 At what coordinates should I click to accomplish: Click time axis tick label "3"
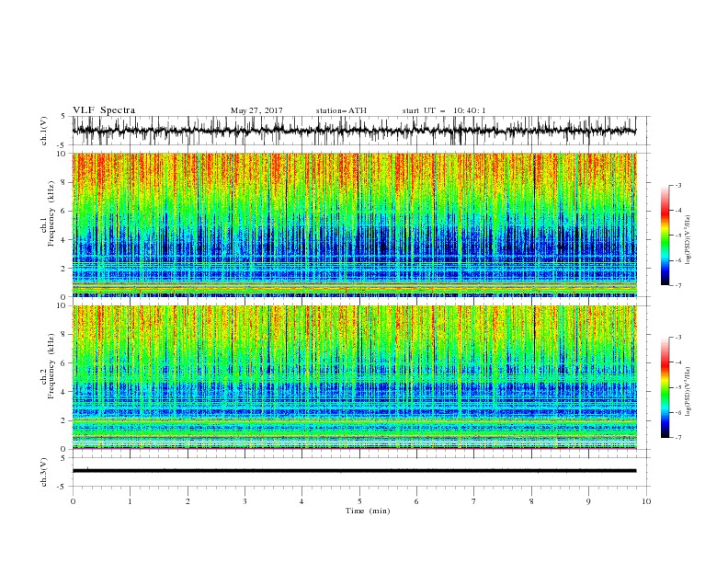(245, 501)
